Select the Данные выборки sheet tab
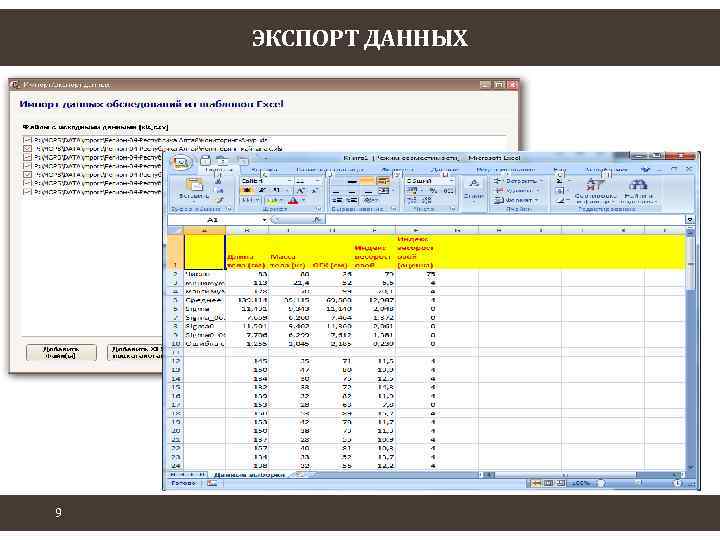The height and width of the screenshot is (540, 720). coord(249,475)
